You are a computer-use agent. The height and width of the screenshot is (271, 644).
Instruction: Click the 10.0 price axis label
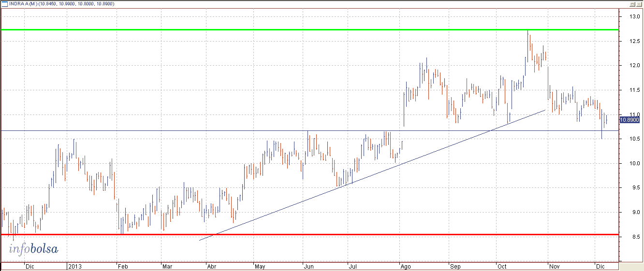coord(635,163)
